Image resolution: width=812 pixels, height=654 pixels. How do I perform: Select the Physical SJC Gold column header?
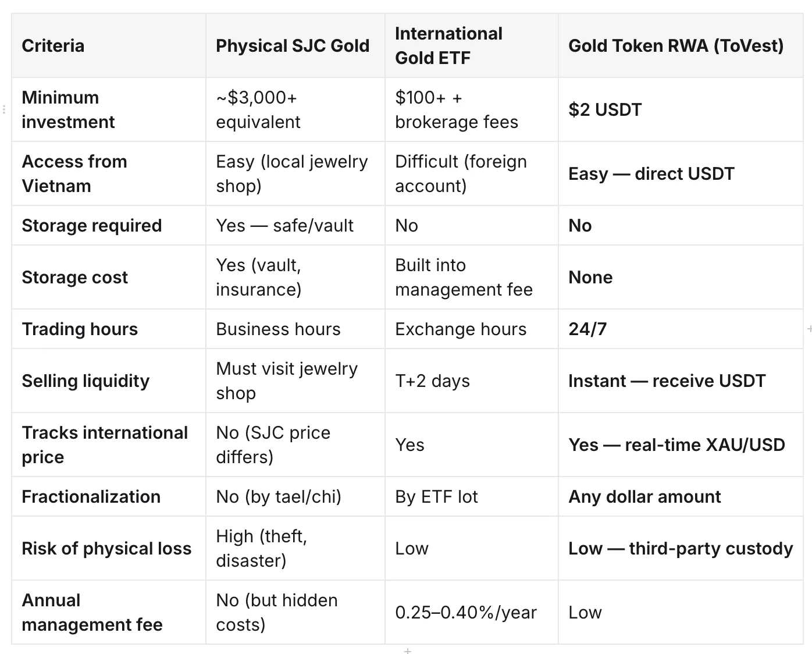[x=295, y=46]
